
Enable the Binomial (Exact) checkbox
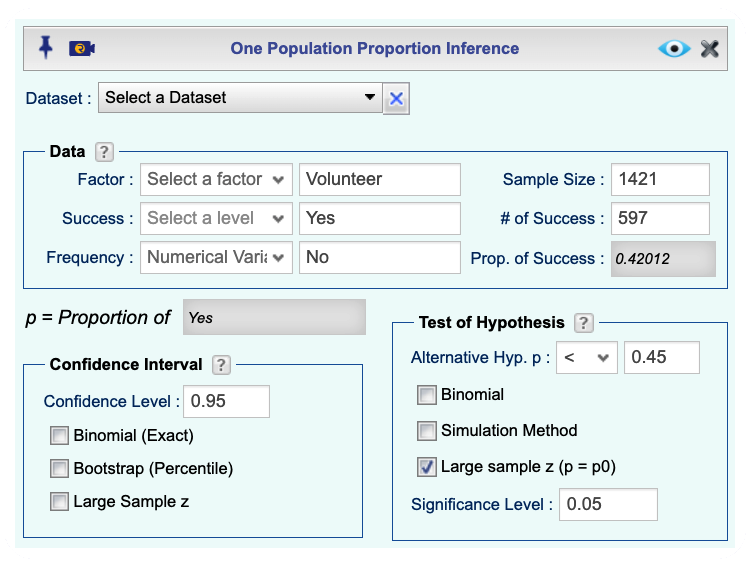tap(59, 436)
